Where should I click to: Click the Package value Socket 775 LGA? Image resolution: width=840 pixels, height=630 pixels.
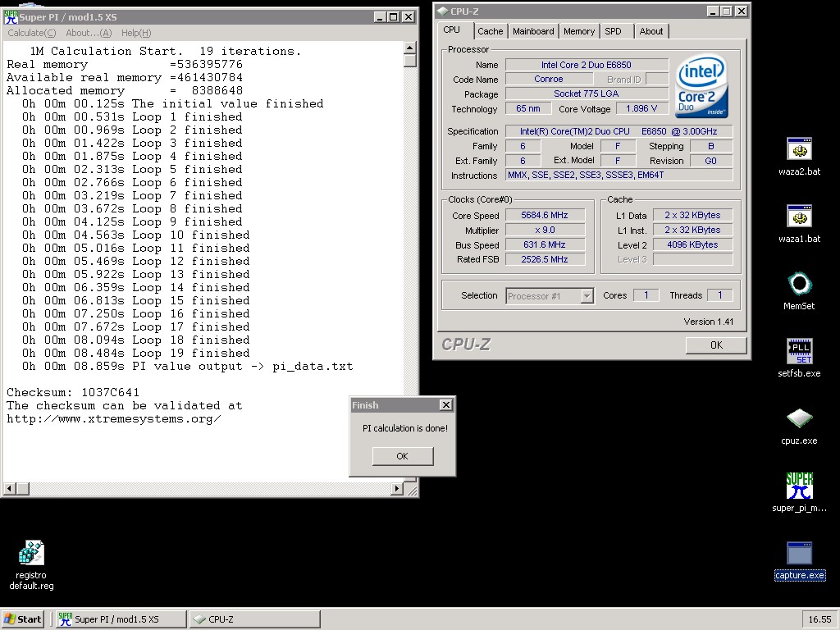[x=587, y=94]
